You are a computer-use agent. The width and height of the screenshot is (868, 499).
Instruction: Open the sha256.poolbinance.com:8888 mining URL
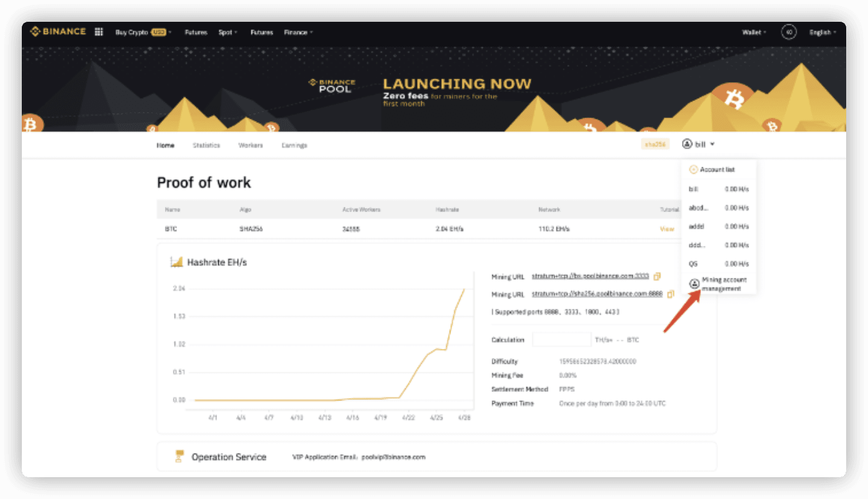597,294
